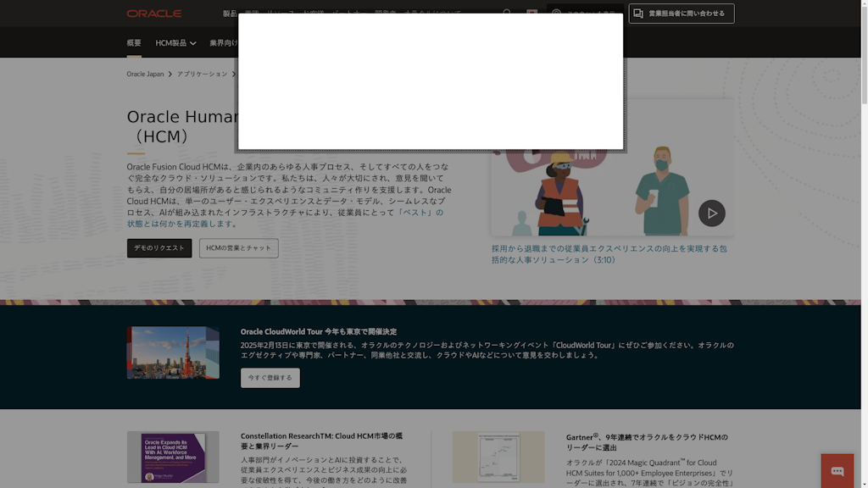The image size is (868, 488).
Task: Open the Constellation Research report thumbnail
Action: pos(173,457)
